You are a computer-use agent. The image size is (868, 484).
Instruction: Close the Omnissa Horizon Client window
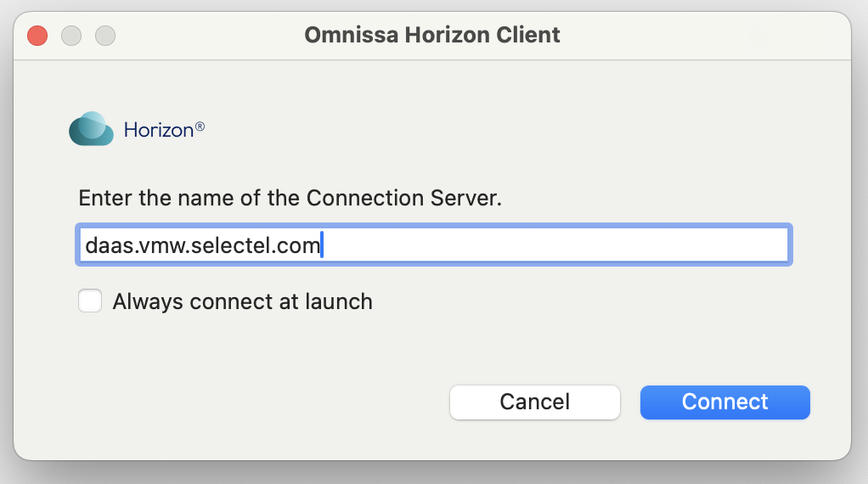tap(37, 36)
